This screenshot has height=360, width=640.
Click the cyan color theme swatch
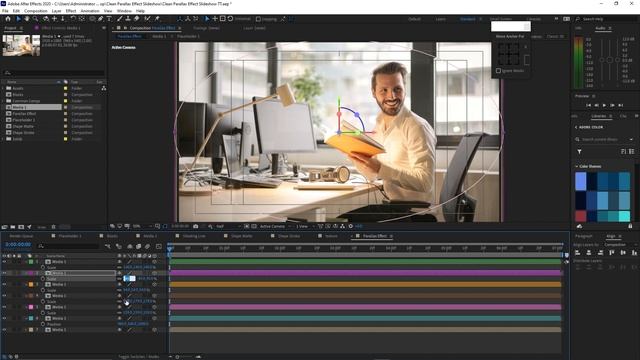coord(624,216)
